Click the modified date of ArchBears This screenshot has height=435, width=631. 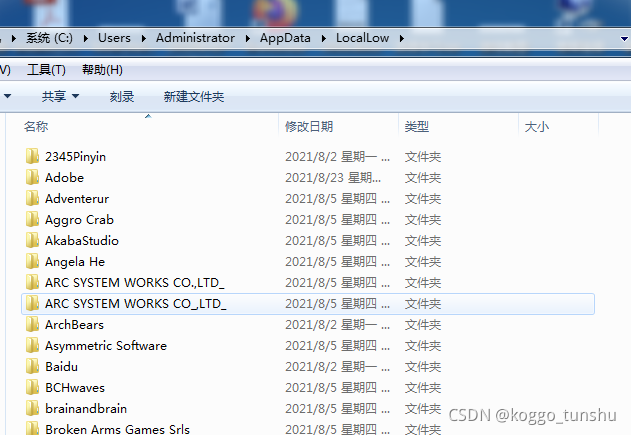[338, 324]
